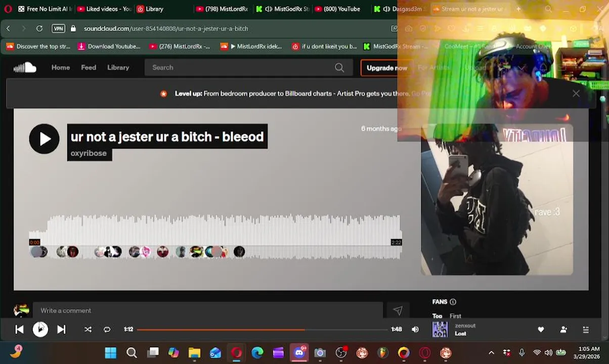Open Discord from the taskbar
The image size is (609, 364).
coord(299,352)
